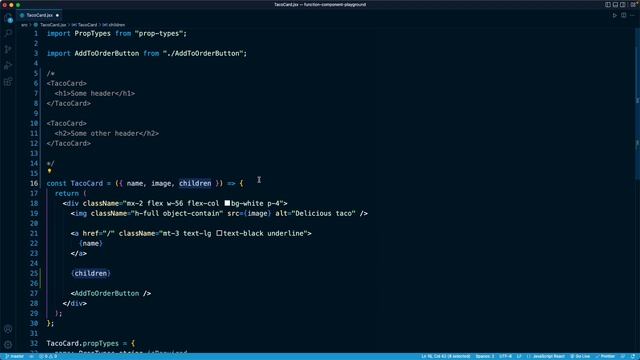This screenshot has width=640, height=360.
Task: Click PropTypes in the first import line
Action: (93, 33)
